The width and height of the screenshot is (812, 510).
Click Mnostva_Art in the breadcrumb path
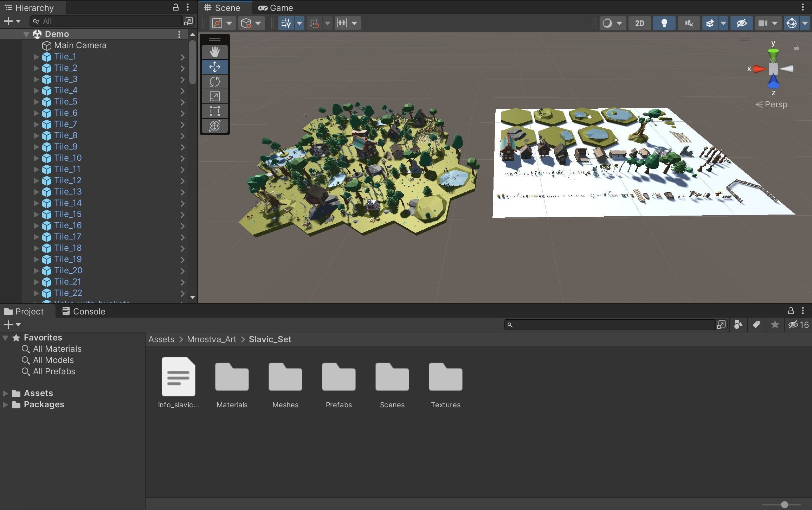click(x=212, y=339)
